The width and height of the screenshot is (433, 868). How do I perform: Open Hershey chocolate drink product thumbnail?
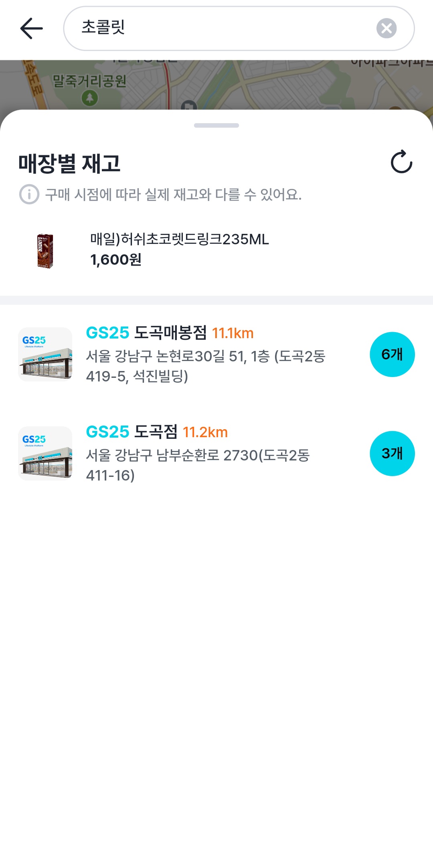[45, 251]
